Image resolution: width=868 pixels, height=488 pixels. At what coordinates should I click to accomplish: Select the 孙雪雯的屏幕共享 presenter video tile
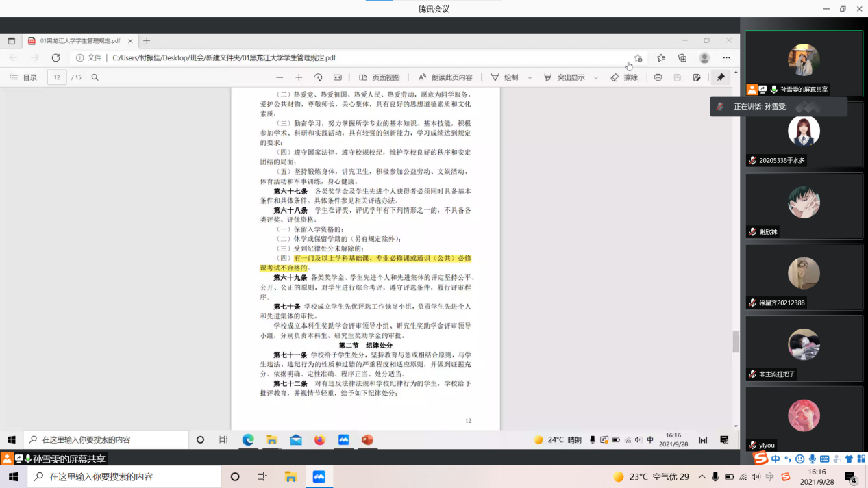(x=804, y=64)
